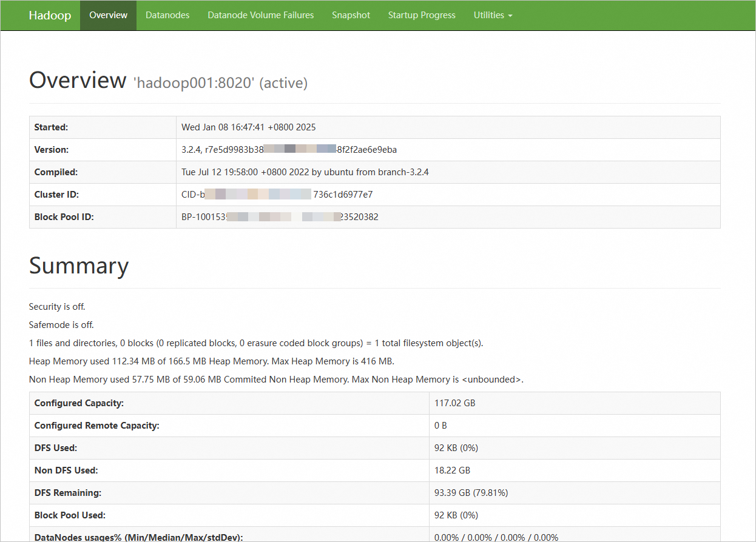Click the Safemode is off. line

61,325
